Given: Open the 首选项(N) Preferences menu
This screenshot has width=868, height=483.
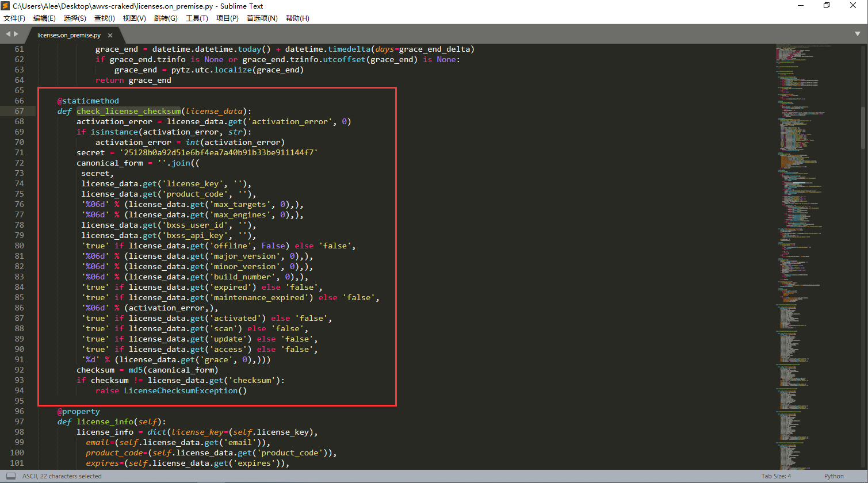Looking at the screenshot, I should [x=262, y=18].
